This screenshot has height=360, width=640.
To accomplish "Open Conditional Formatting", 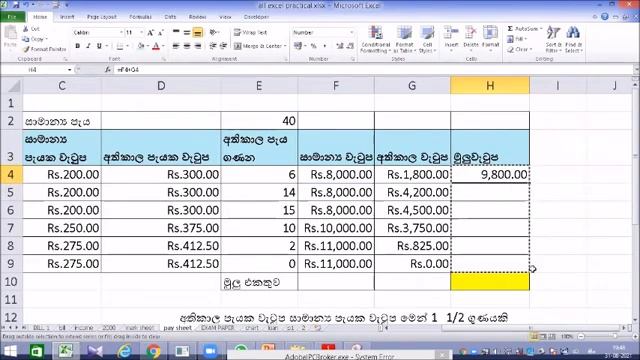I will [x=376, y=39].
